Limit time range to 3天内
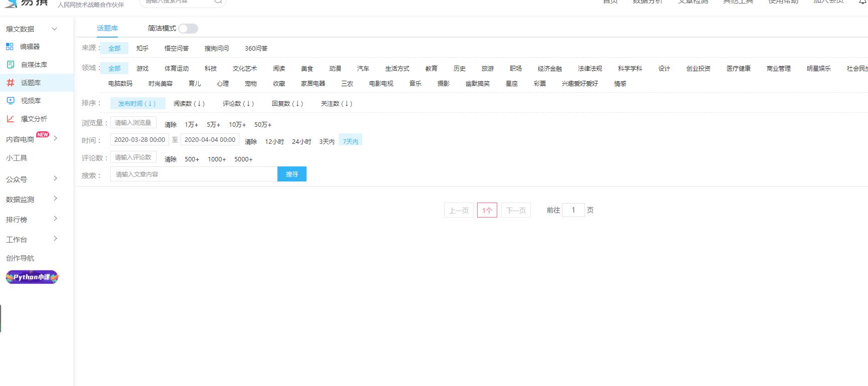 pyautogui.click(x=327, y=142)
